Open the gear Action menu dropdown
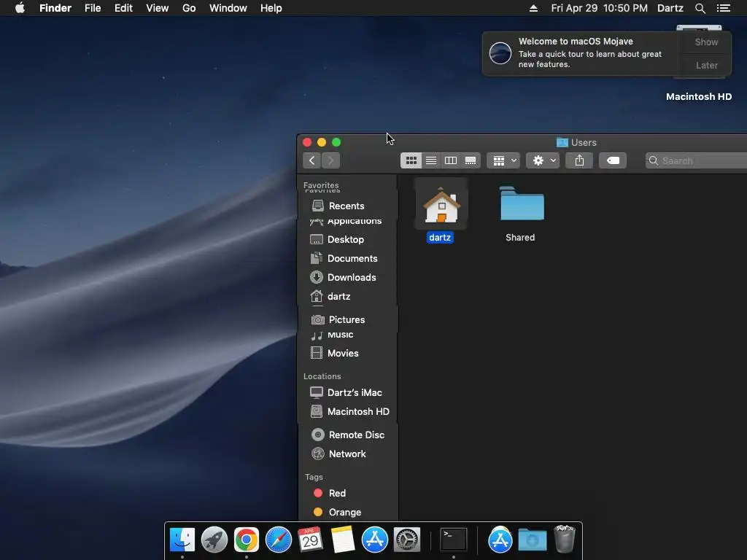The width and height of the screenshot is (747, 560). coord(543,160)
